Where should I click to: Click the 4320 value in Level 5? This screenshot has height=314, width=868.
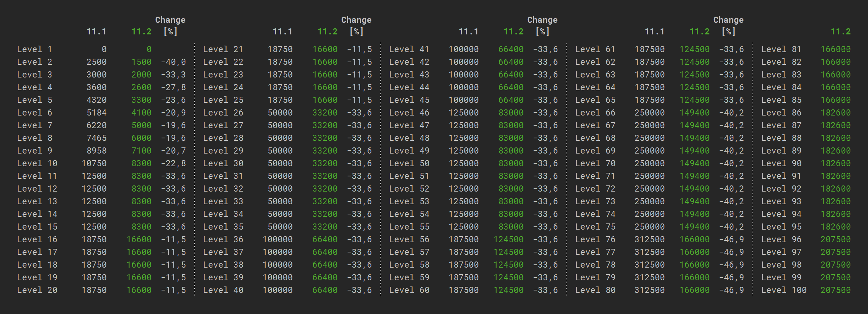[x=96, y=100]
